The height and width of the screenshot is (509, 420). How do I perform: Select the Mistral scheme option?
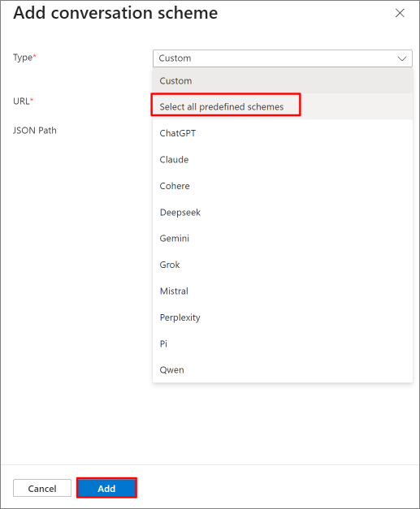tap(283, 291)
